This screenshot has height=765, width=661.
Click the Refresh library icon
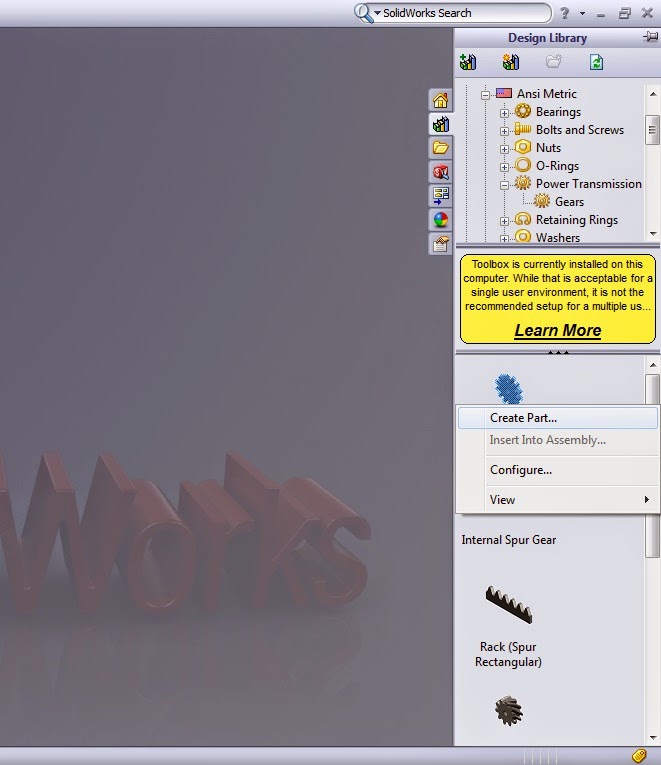pyautogui.click(x=596, y=62)
